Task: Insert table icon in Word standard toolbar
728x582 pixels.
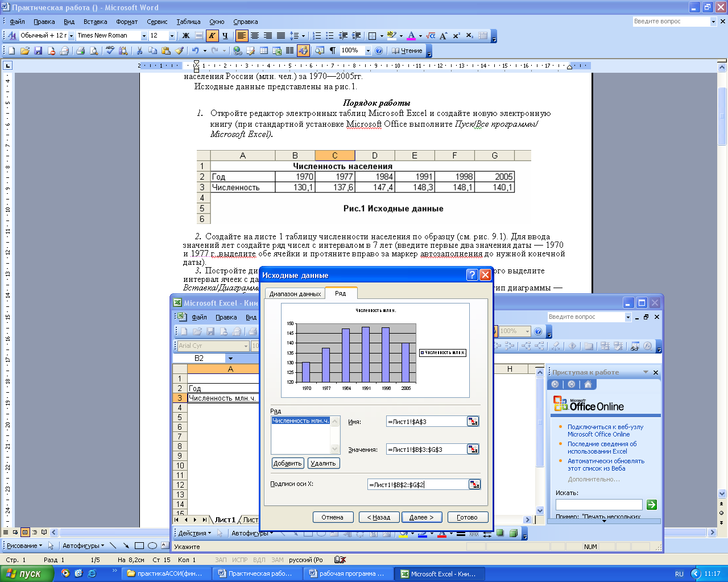Action: pos(264,51)
